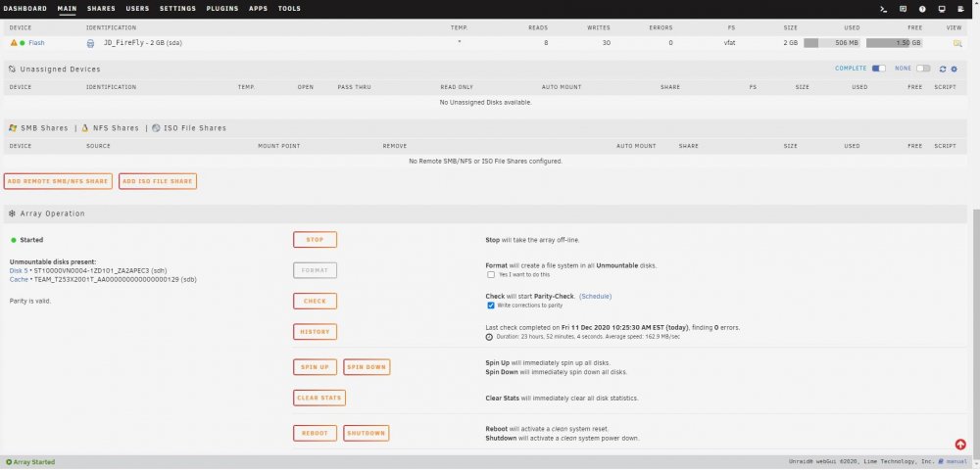
Task: Open the feedback icon in the top bar
Action: (903, 10)
